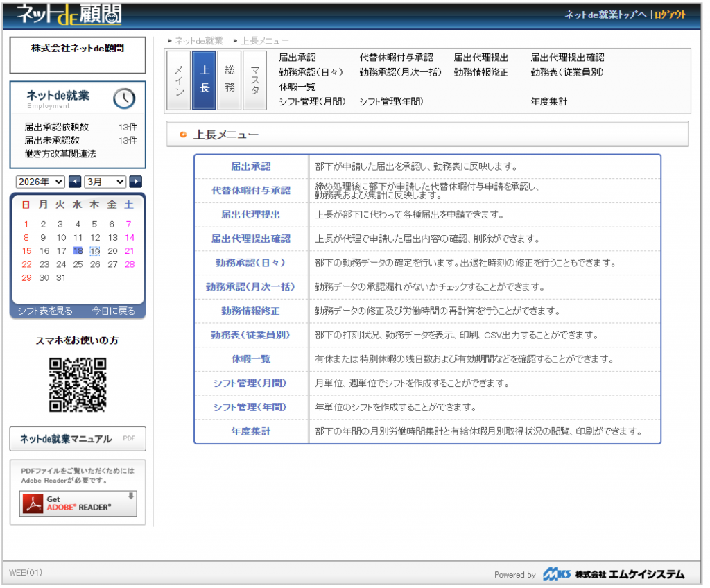Click the previous month arrow button
The height and width of the screenshot is (588, 710).
pos(75,182)
